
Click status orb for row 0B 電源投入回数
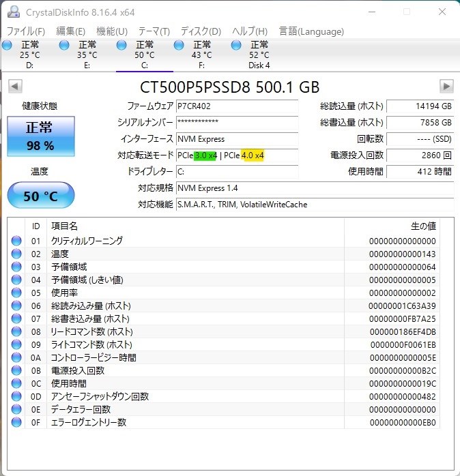pyautogui.click(x=16, y=370)
